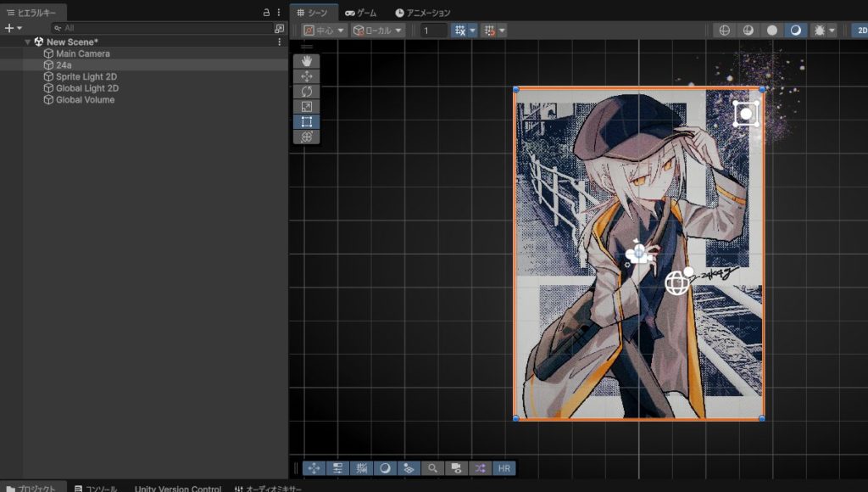Select the Transform tool
The image size is (868, 492).
[x=306, y=137]
